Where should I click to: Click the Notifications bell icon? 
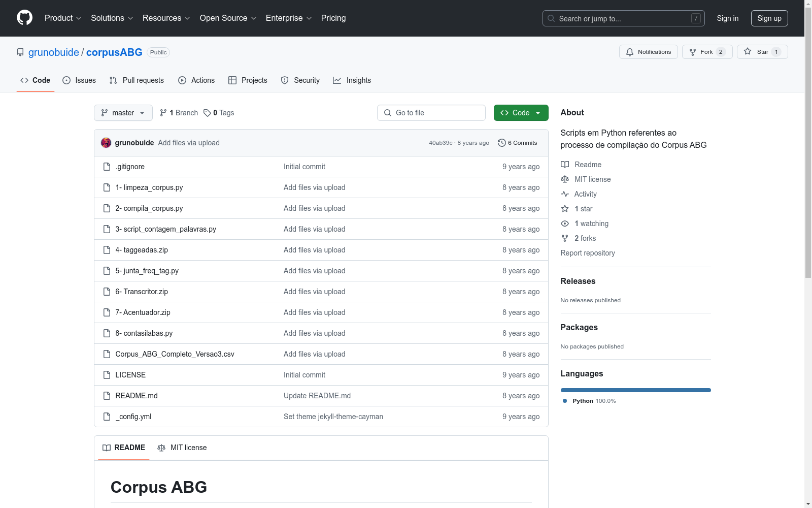point(630,52)
